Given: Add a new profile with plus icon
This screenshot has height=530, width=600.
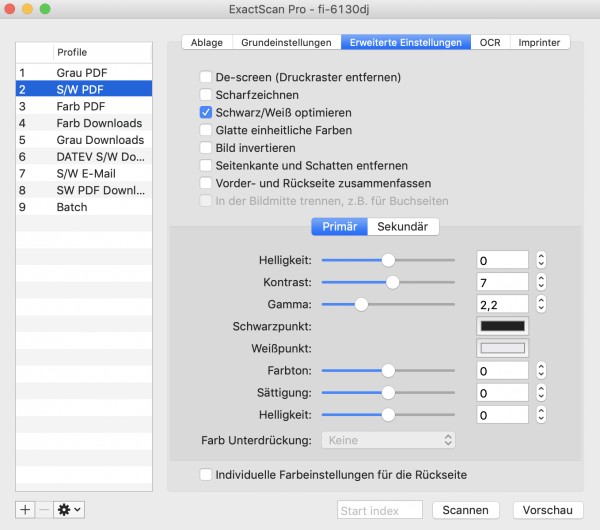Looking at the screenshot, I should click(25, 510).
